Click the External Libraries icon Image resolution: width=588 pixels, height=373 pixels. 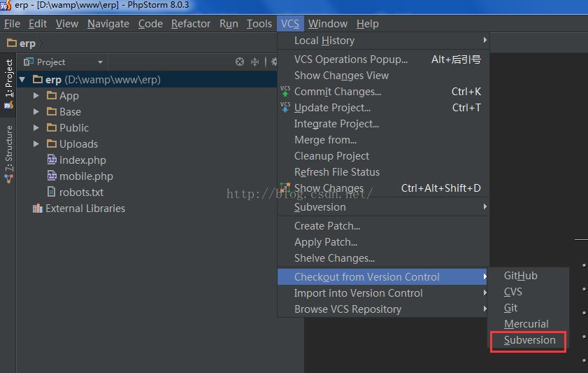(x=38, y=209)
